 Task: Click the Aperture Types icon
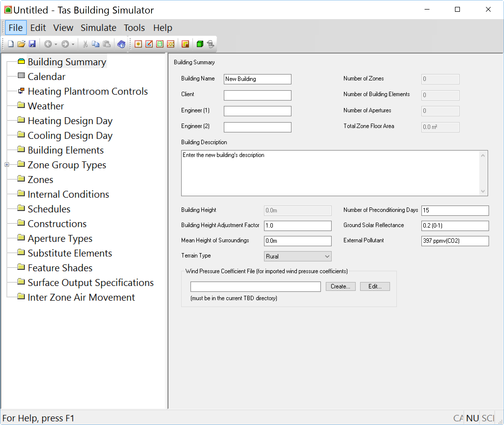(x=22, y=238)
